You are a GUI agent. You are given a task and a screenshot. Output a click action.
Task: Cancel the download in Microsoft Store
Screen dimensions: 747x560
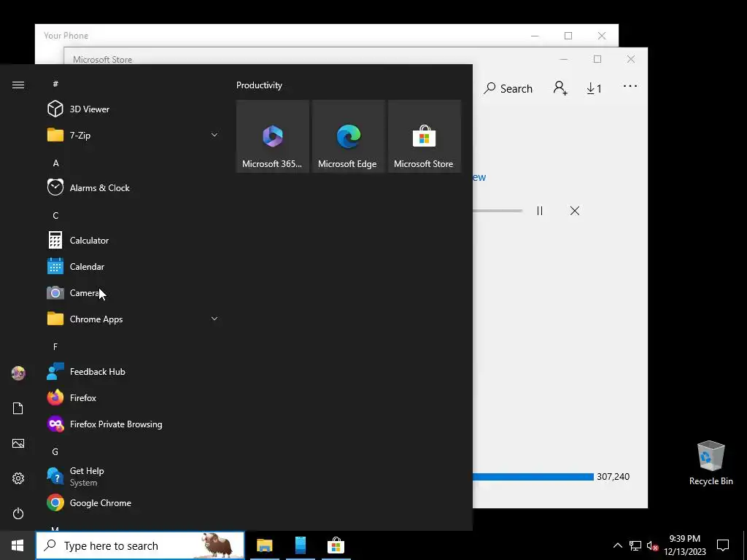pos(575,211)
